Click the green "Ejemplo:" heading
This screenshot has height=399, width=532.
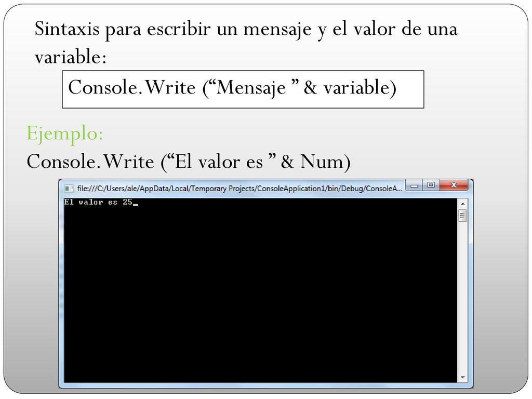[x=65, y=134]
